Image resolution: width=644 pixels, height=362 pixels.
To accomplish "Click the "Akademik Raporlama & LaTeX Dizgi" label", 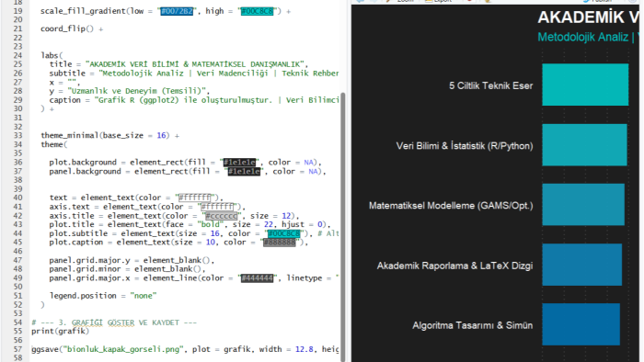I will [x=455, y=266].
